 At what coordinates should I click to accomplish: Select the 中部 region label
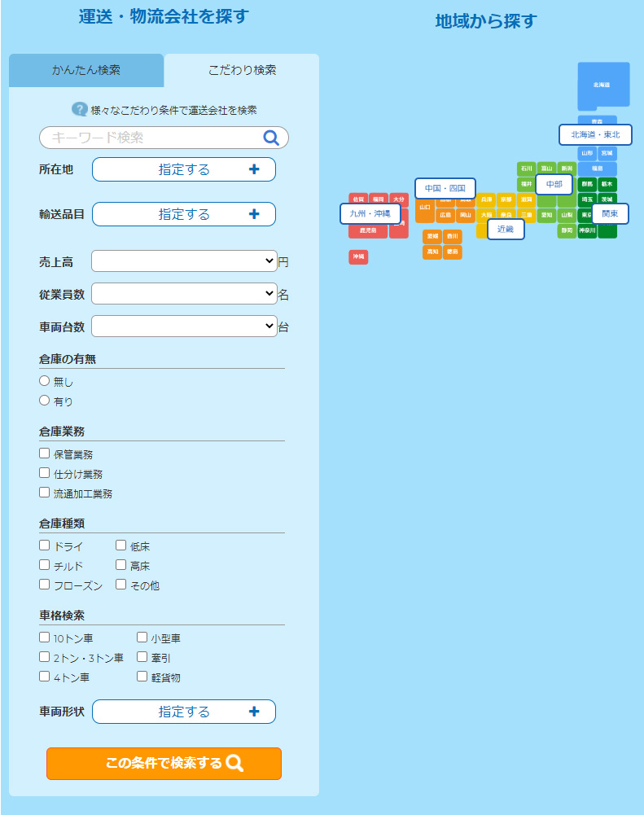(554, 185)
